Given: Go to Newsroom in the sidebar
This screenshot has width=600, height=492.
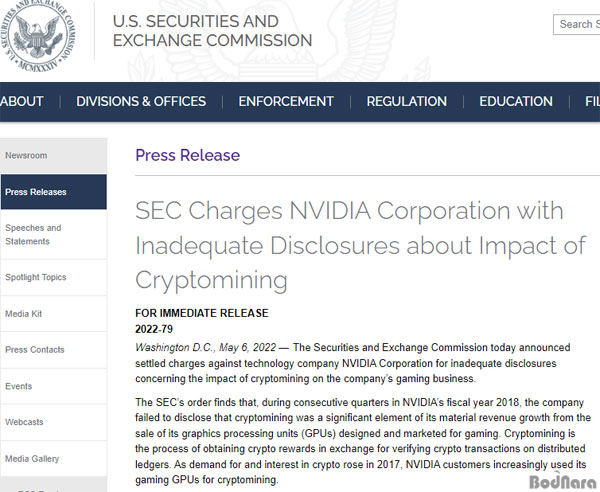Looking at the screenshot, I should pyautogui.click(x=54, y=155).
